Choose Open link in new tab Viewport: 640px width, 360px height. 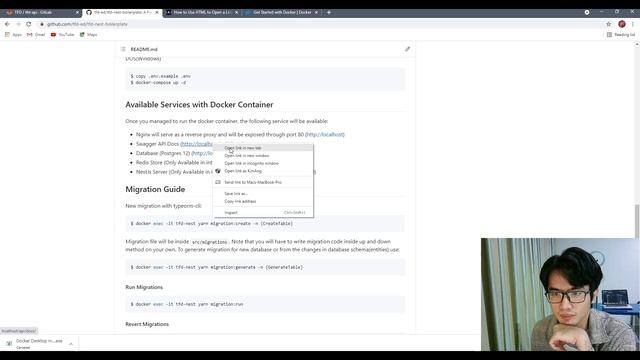tap(263, 148)
